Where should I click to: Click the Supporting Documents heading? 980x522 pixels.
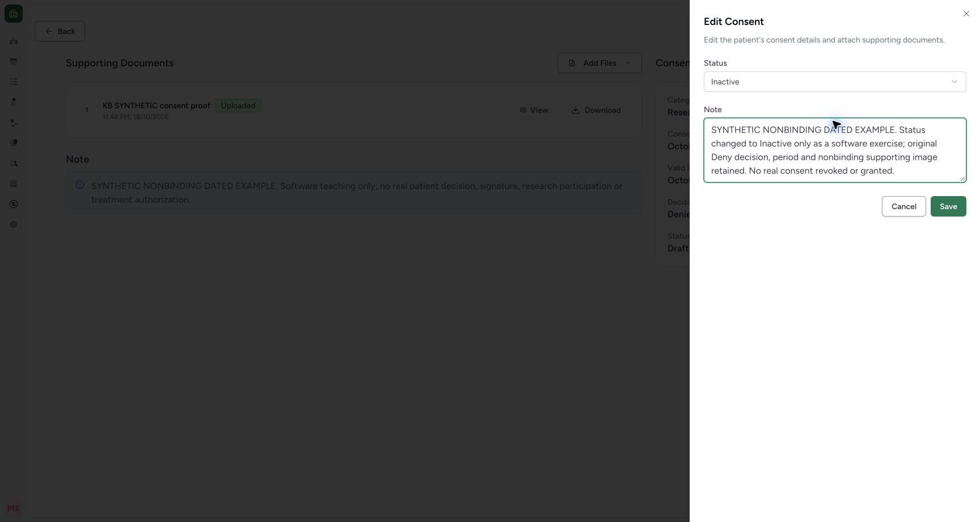click(120, 63)
